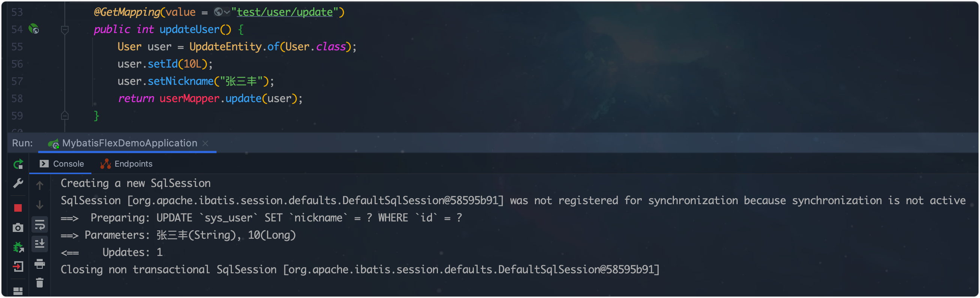Open the URL mapping globe dropdown before "test/user/update"

coord(221,12)
